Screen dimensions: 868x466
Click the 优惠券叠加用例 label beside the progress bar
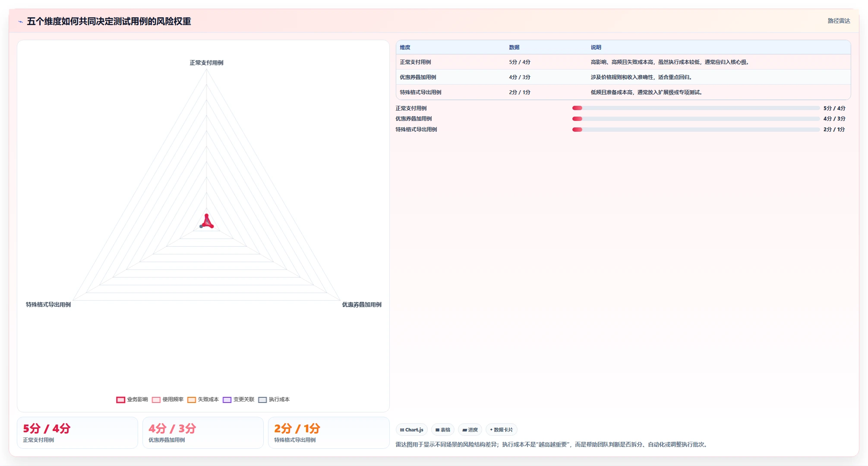pyautogui.click(x=413, y=119)
